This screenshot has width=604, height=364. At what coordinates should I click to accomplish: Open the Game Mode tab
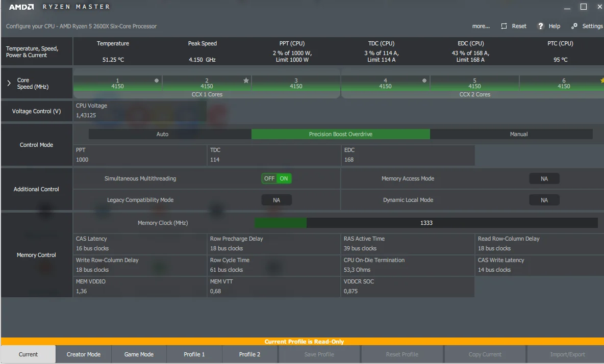(x=139, y=354)
